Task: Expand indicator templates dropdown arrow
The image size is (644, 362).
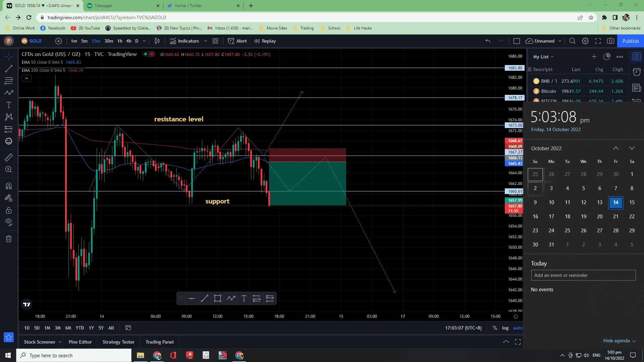Action: 206,41
